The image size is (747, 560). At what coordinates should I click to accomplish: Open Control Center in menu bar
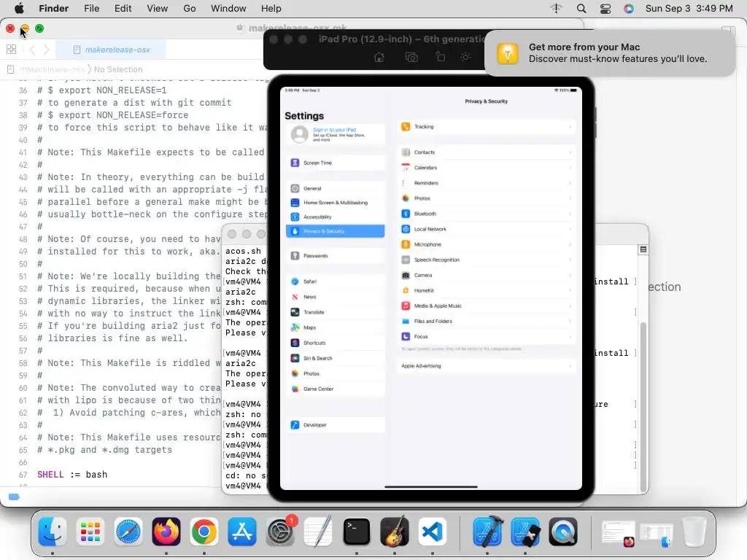(605, 9)
